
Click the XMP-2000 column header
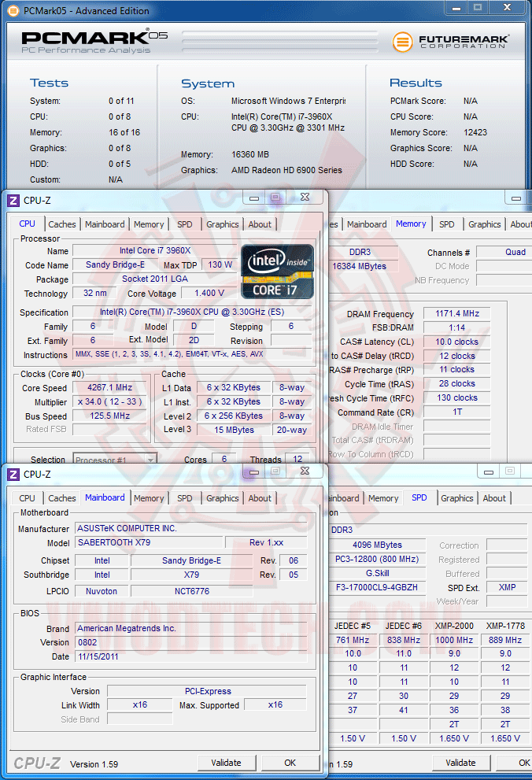click(454, 626)
